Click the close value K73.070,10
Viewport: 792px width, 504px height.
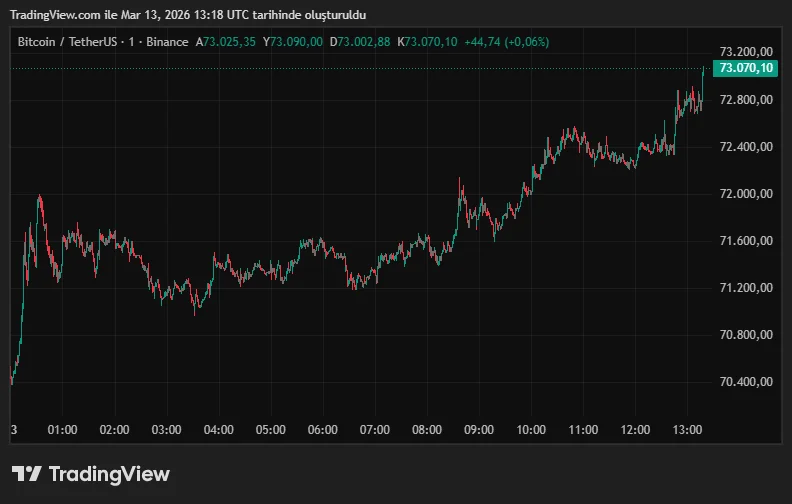[x=427, y=42]
